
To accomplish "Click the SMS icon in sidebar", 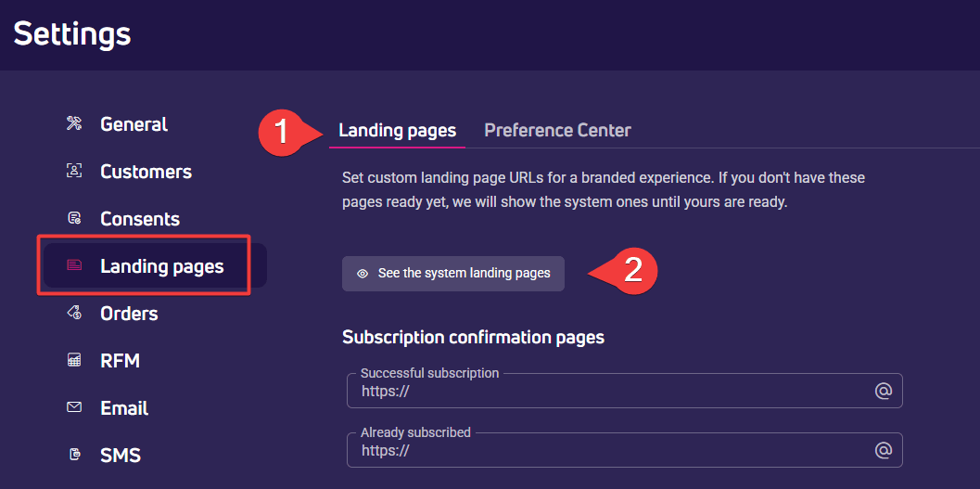I will click(74, 455).
